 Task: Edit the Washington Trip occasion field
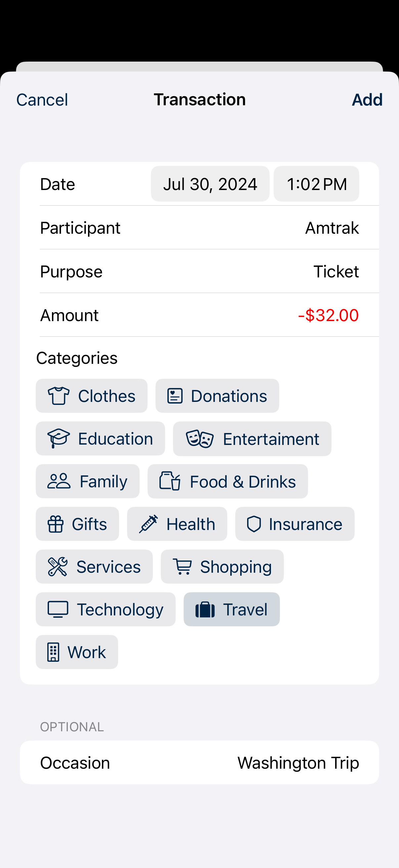199,762
